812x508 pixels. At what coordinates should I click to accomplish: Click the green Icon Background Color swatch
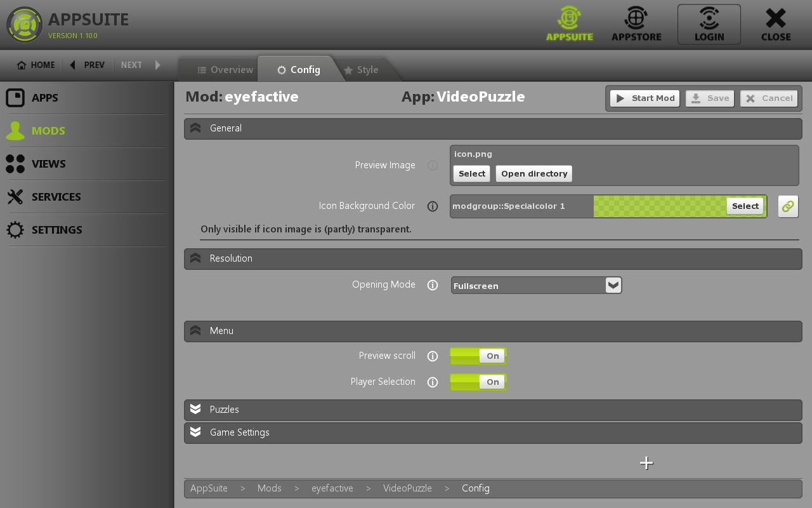point(660,206)
